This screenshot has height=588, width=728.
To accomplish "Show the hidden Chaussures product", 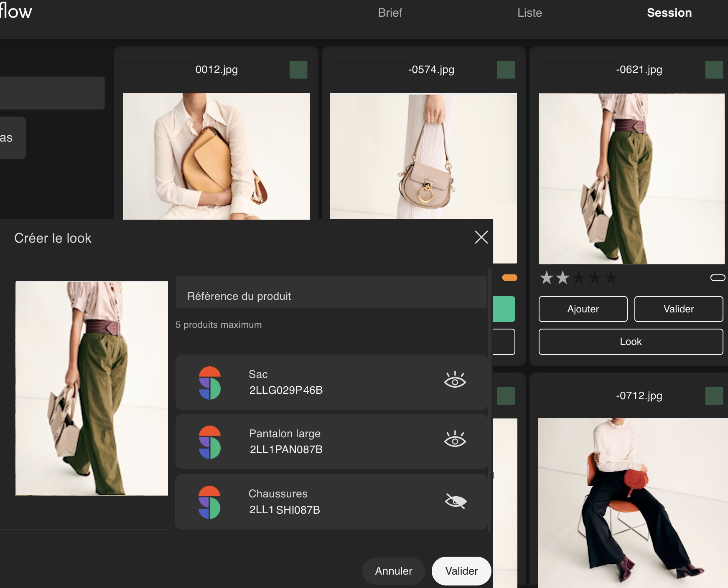I will click(456, 501).
